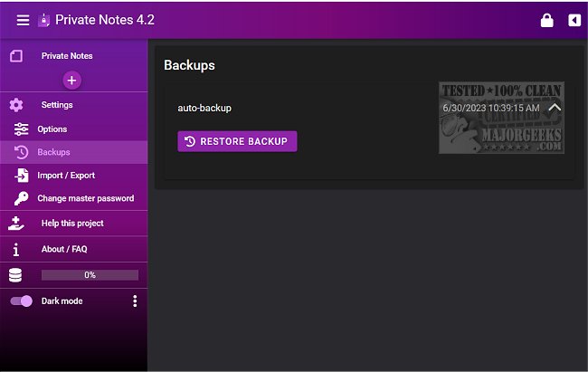Click the auto-backup entry name
Viewport: 588px width, 372px height.
[204, 108]
